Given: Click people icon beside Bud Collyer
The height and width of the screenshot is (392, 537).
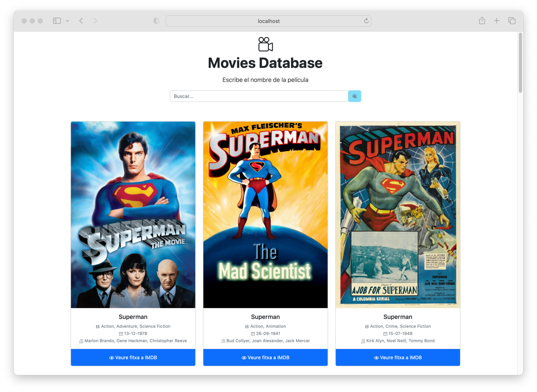Looking at the screenshot, I should click(223, 341).
